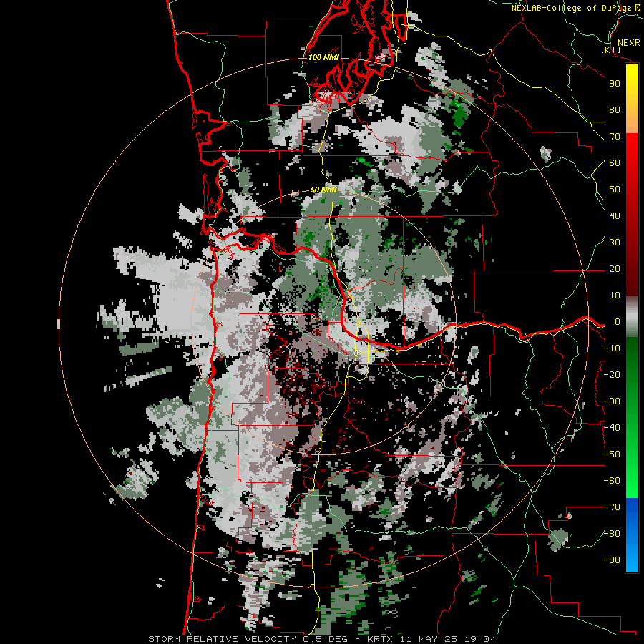
Task: Click the -90 value on the velocity scale
Action: click(x=612, y=560)
